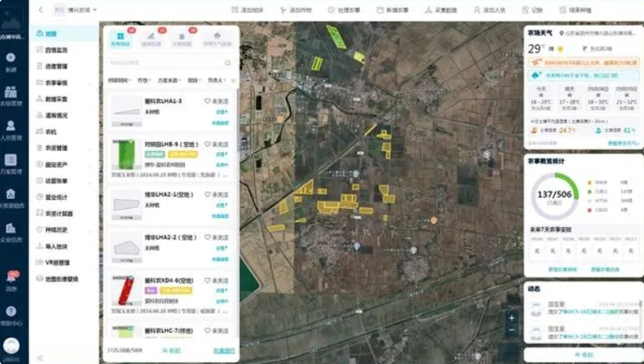
Task: Zoom in the map with plus button
Action: click(511, 318)
